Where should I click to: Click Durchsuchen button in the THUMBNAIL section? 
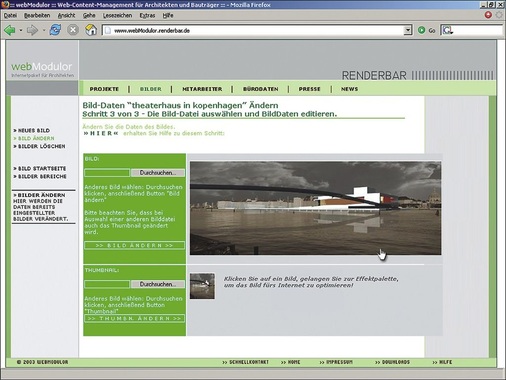tap(158, 284)
